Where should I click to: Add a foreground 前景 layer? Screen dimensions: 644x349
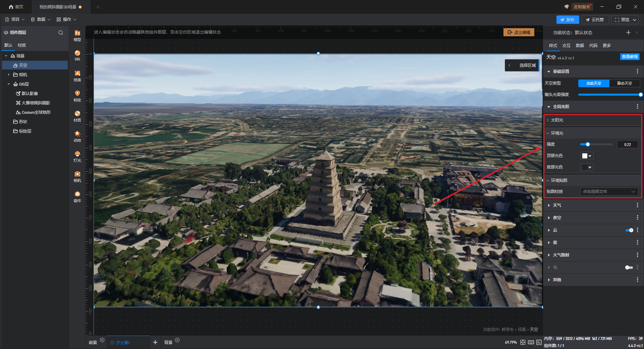click(x=102, y=340)
